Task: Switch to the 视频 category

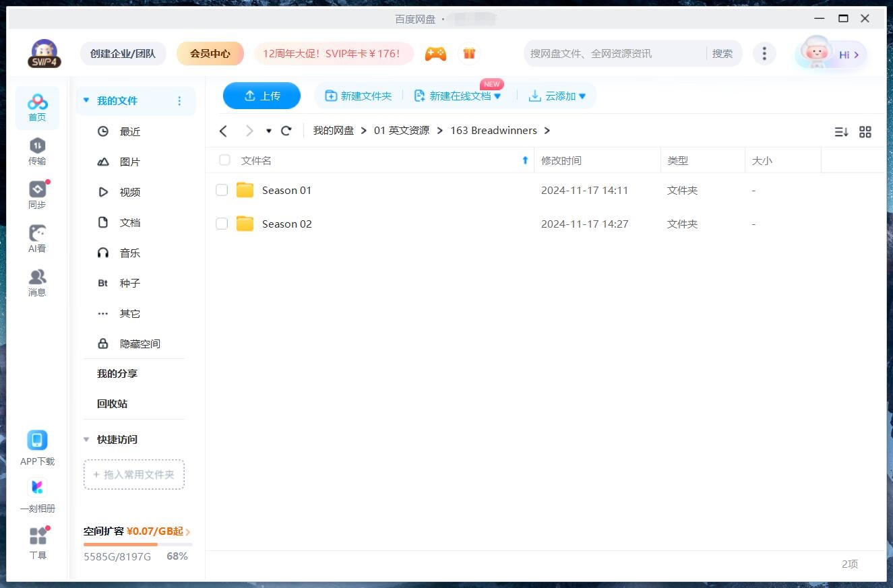Action: (x=129, y=192)
